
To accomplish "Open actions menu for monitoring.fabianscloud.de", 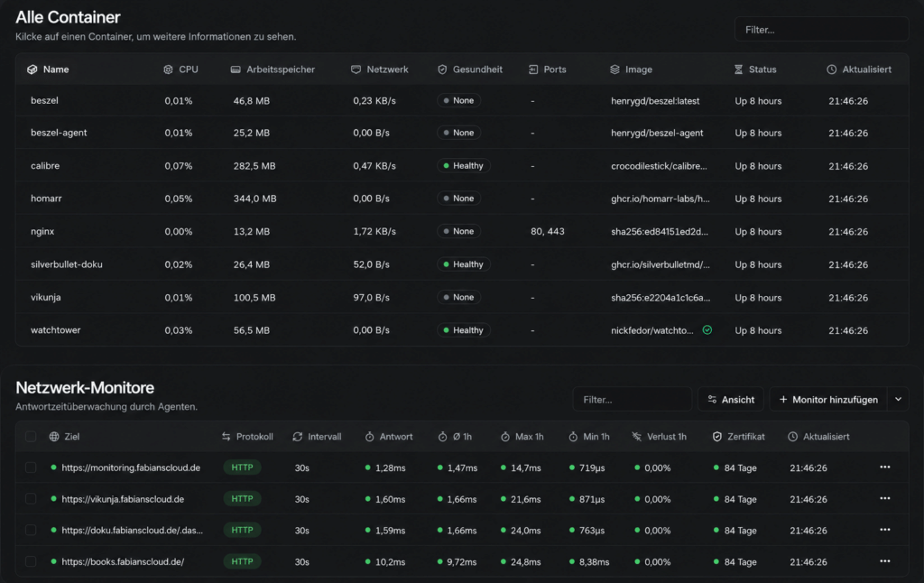I will (885, 467).
